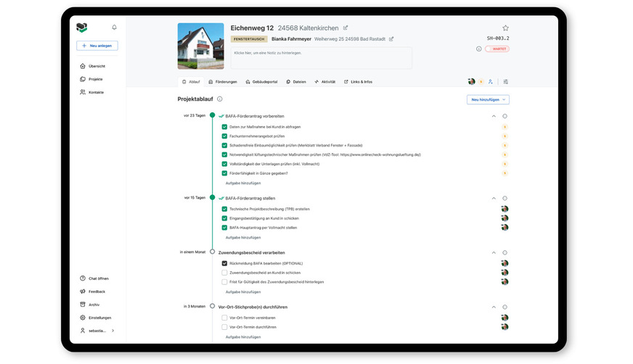Open Kontakte in sidebar
Image resolution: width=633 pixels, height=364 pixels.
click(x=92, y=92)
